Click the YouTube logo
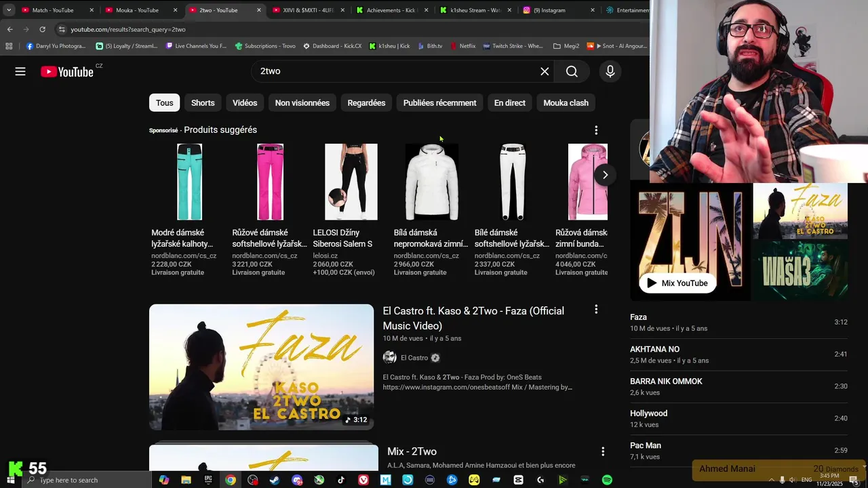The image size is (868, 488). [x=67, y=72]
